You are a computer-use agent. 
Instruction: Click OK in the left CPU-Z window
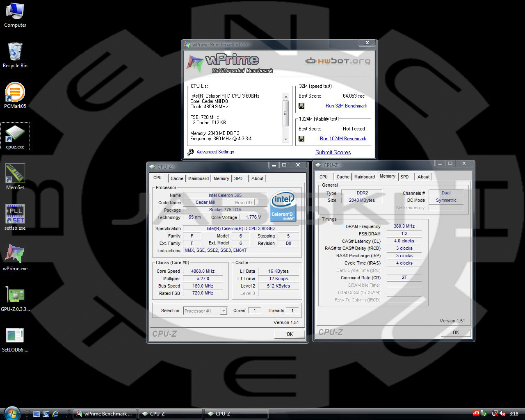tap(290, 334)
